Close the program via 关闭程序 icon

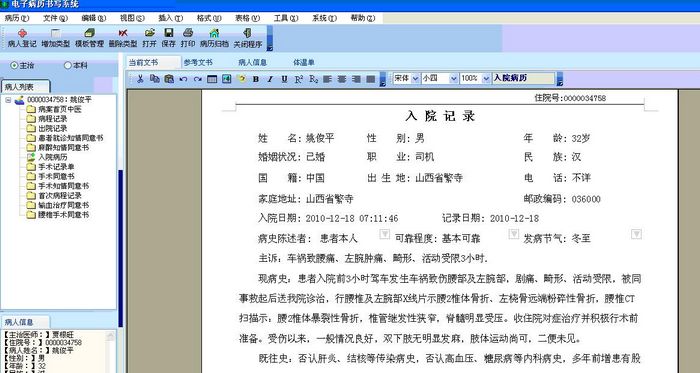pyautogui.click(x=248, y=38)
